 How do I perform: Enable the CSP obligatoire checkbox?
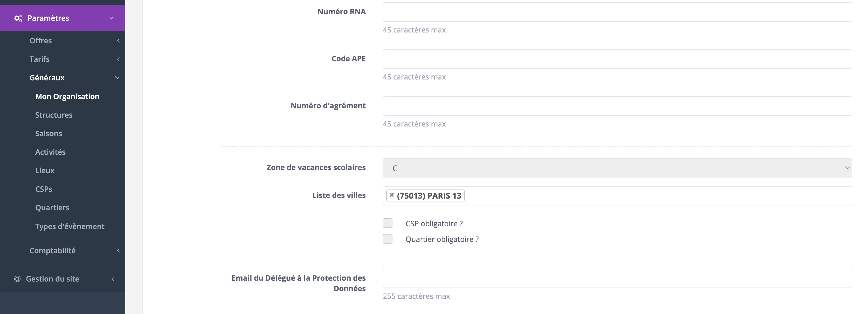point(388,223)
